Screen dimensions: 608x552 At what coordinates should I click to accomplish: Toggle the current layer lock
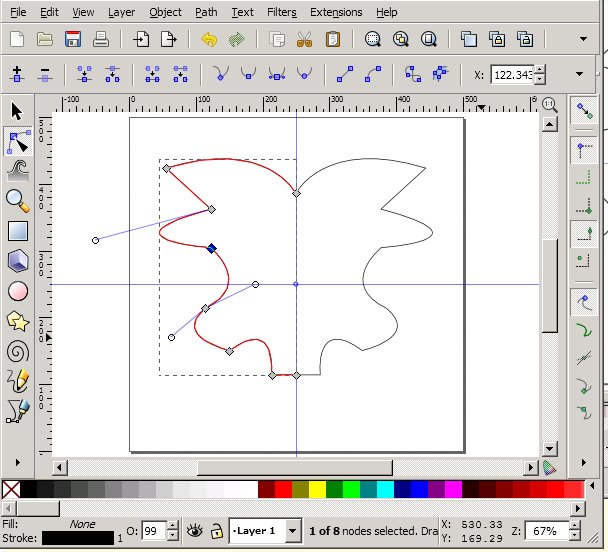tap(217, 531)
